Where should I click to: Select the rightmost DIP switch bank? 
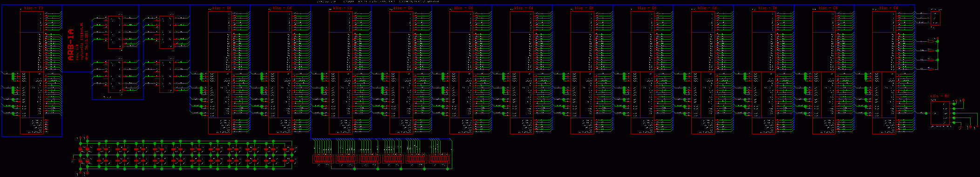(x=440, y=159)
